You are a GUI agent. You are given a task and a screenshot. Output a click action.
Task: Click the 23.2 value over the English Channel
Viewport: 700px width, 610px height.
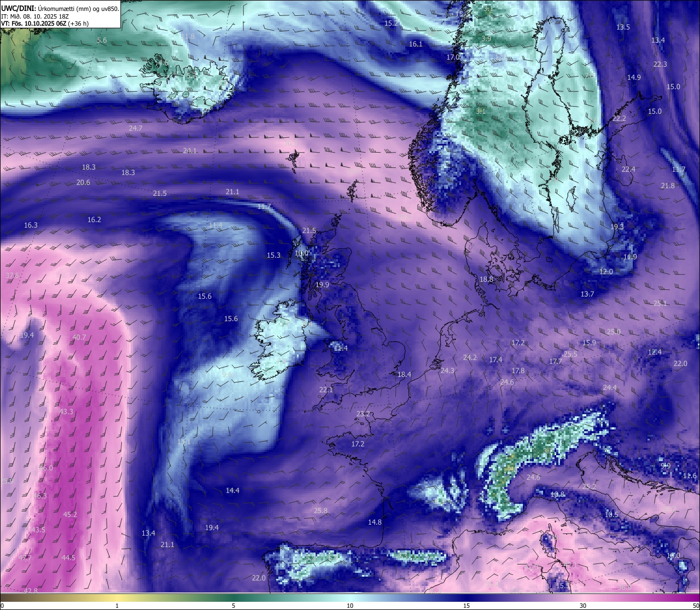point(363,414)
